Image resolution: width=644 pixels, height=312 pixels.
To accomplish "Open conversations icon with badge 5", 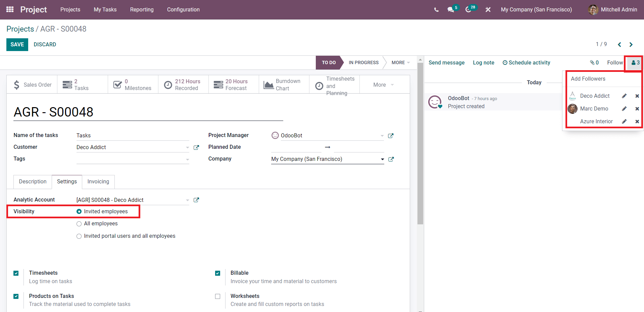I will pos(451,10).
